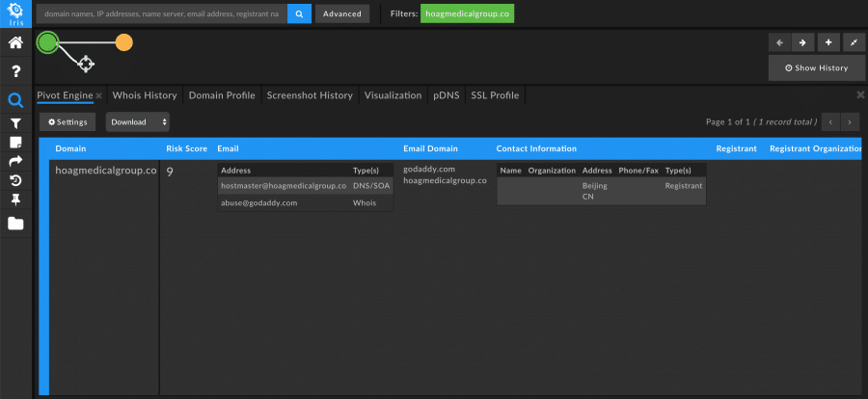Open the filter funnel icon in sidebar
Viewport: 868px width, 399px height.
16,123
